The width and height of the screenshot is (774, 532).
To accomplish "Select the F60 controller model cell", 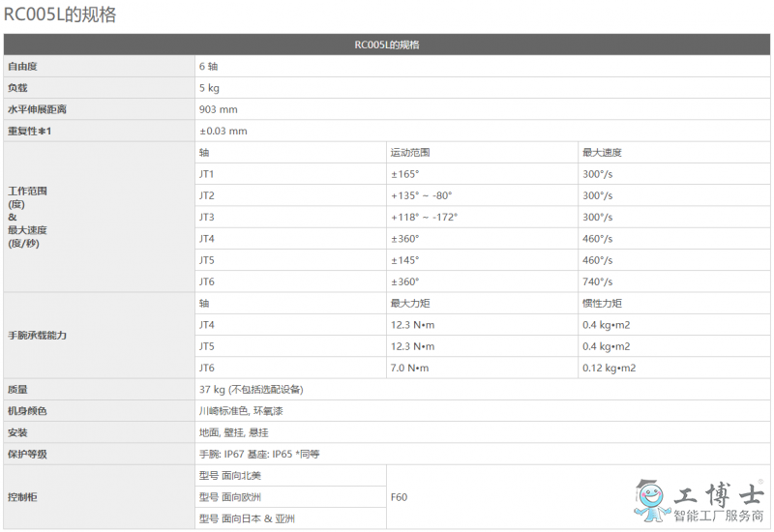I will pos(399,497).
